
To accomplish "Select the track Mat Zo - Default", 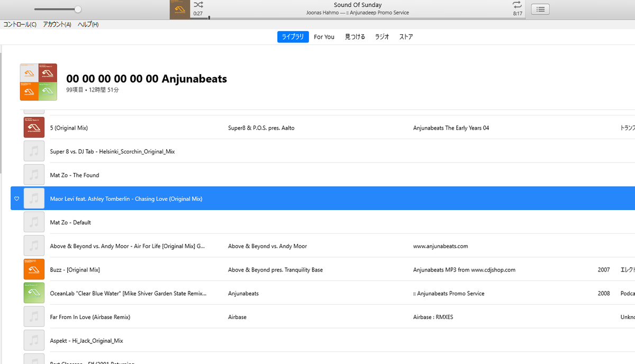I will 70,222.
